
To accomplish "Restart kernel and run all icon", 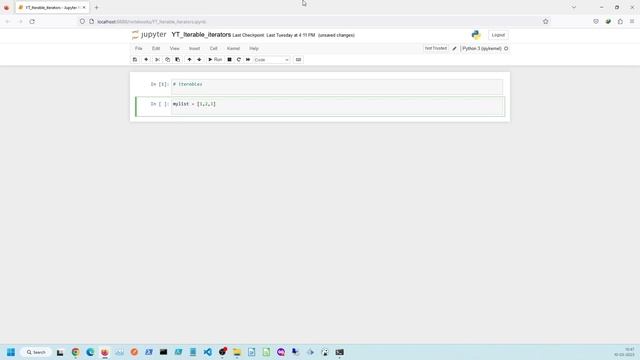I will point(248,60).
